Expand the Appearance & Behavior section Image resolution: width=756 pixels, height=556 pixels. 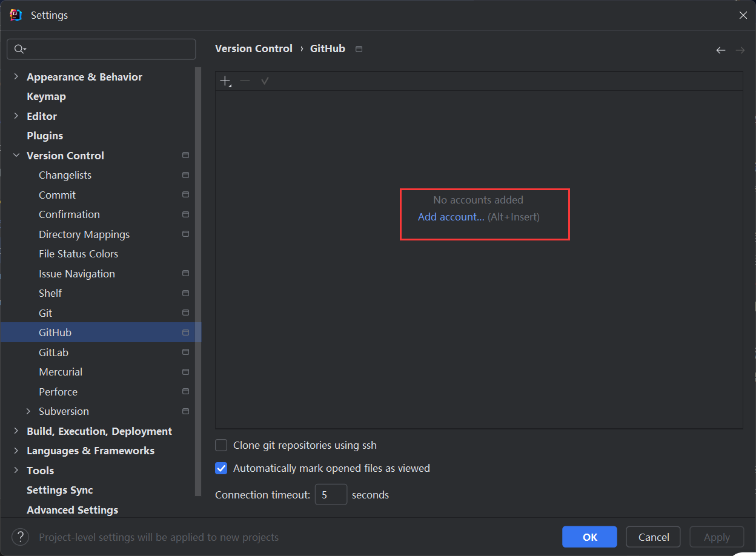(16, 77)
